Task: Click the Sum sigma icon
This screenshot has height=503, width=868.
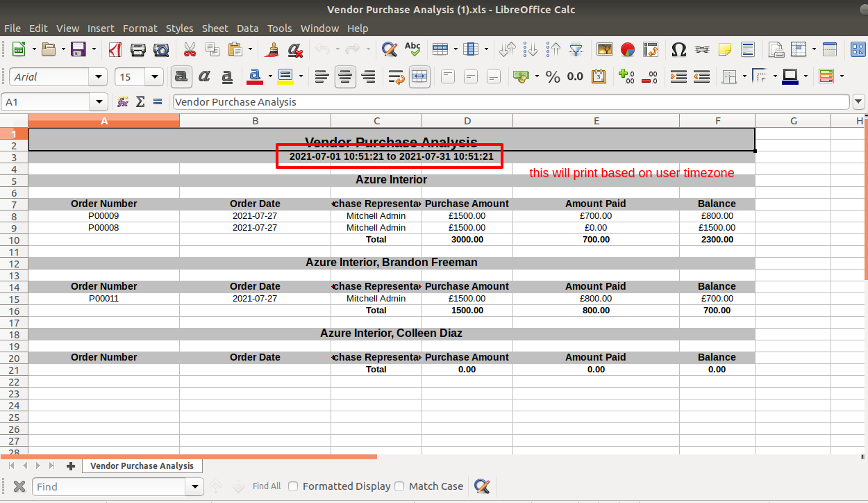Action: [x=140, y=101]
